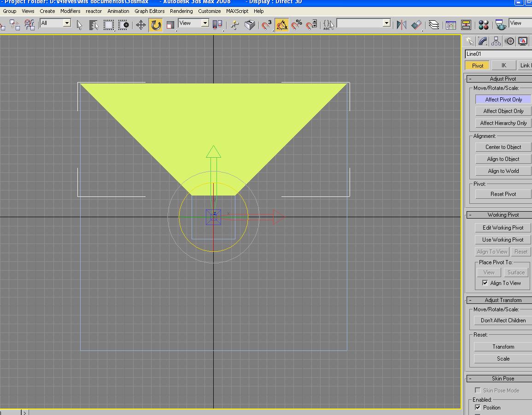Collapse the Working Pivot rollout

click(x=500, y=215)
